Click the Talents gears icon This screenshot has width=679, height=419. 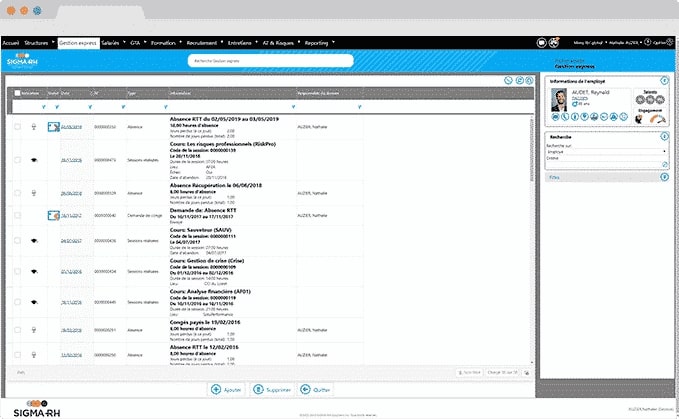tap(651, 97)
